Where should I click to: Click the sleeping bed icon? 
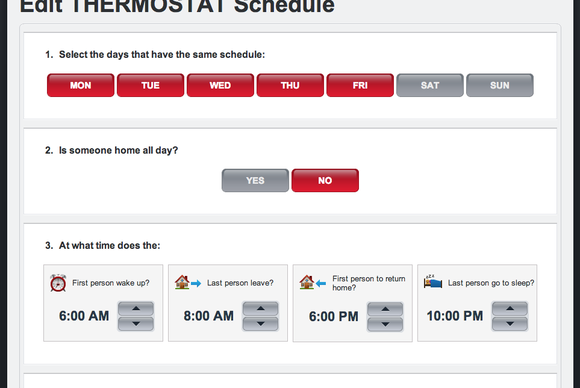pyautogui.click(x=433, y=281)
